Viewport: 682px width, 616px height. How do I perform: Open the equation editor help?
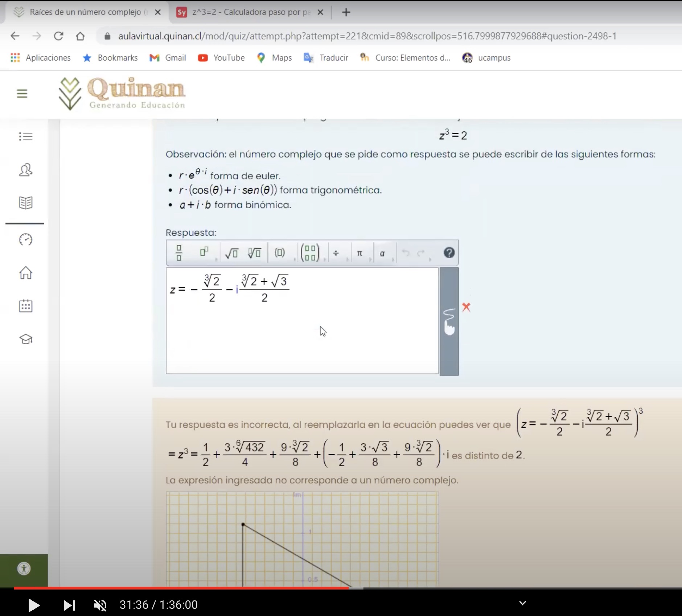[x=449, y=252]
